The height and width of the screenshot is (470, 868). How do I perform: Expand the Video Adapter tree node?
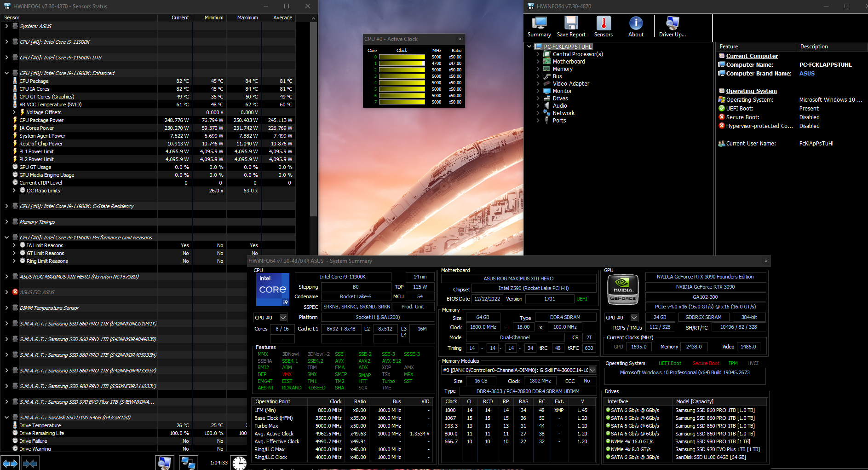click(538, 83)
